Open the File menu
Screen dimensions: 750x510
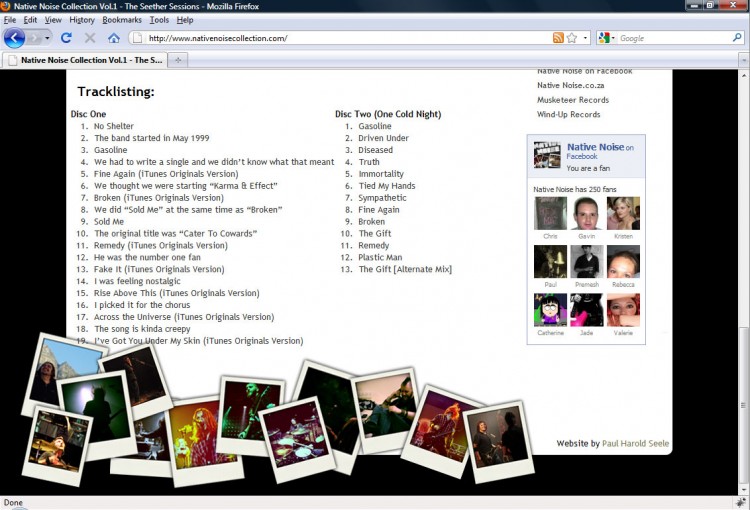(10, 20)
